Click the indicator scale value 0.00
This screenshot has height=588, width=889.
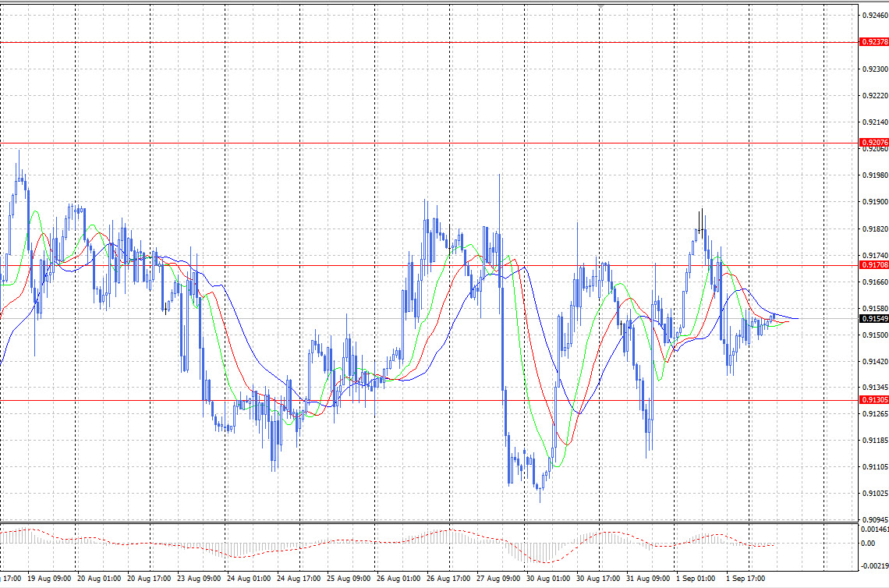(867, 544)
